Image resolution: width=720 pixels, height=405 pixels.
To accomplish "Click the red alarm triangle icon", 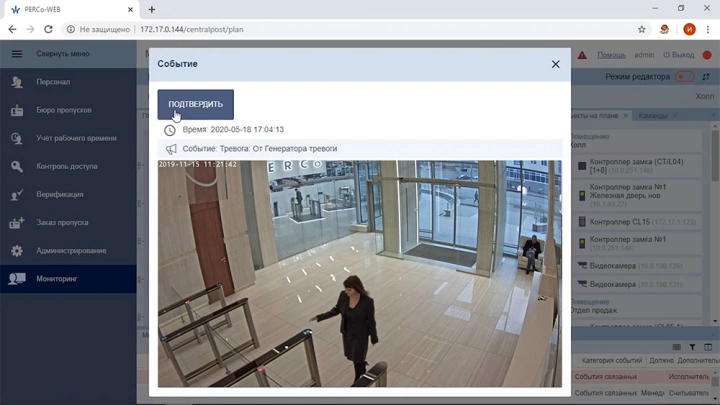I will tap(582, 55).
